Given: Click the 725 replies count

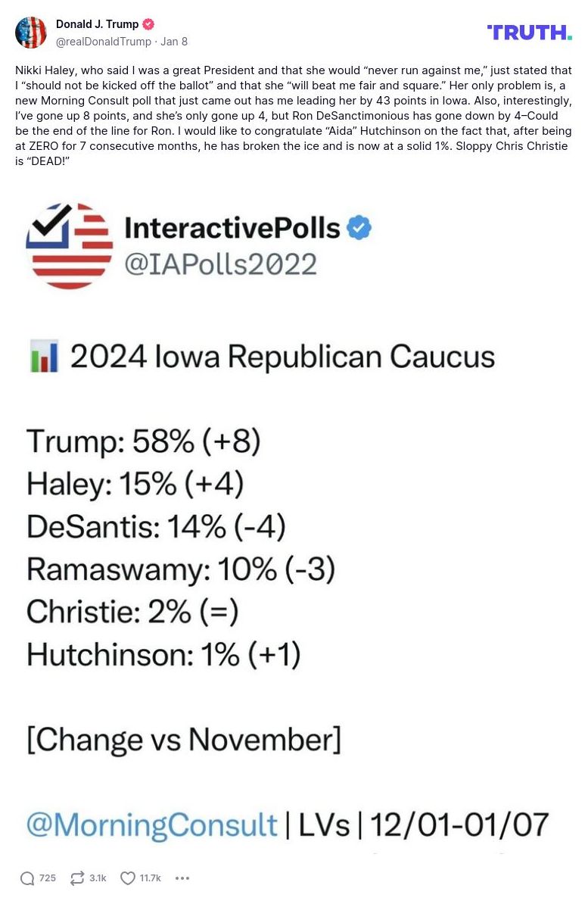Looking at the screenshot, I should point(48,878).
